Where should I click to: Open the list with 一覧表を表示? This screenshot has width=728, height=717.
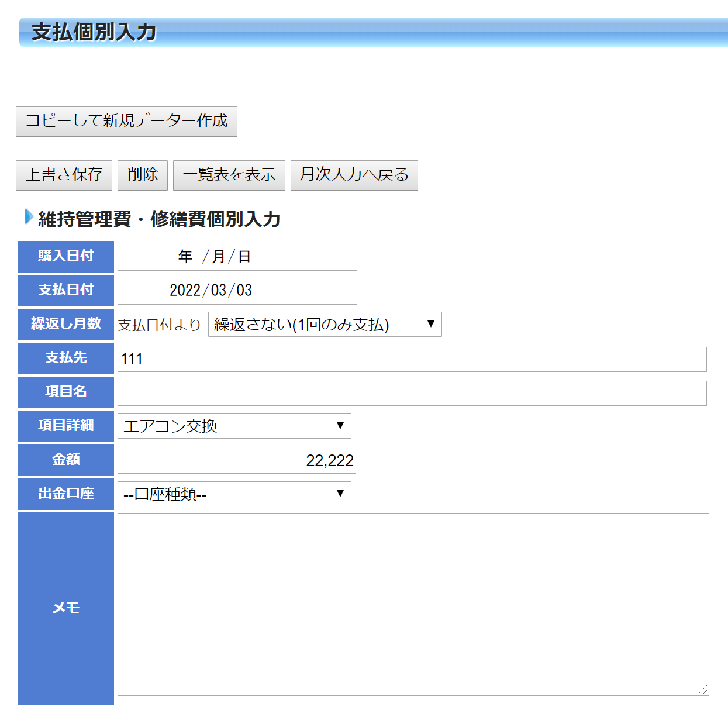(229, 175)
